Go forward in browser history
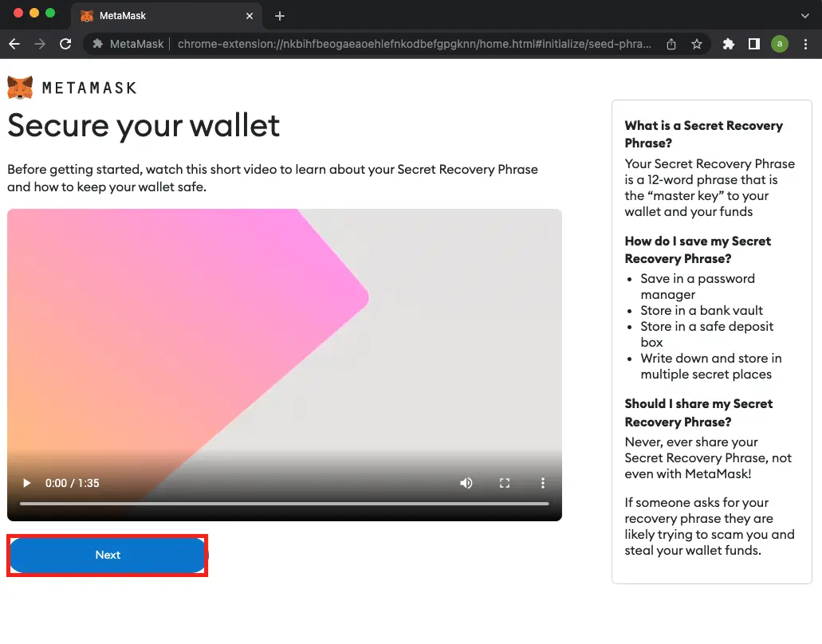822x644 pixels. [40, 44]
